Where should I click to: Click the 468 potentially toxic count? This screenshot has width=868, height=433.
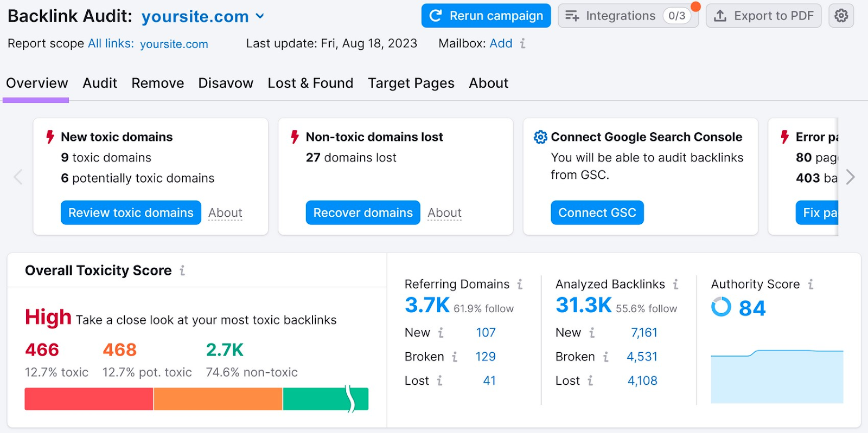click(x=119, y=350)
